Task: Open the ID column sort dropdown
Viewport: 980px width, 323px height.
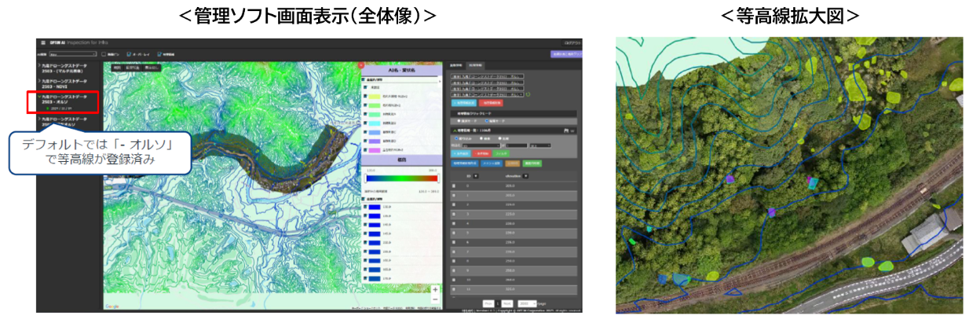Action: pyautogui.click(x=476, y=176)
